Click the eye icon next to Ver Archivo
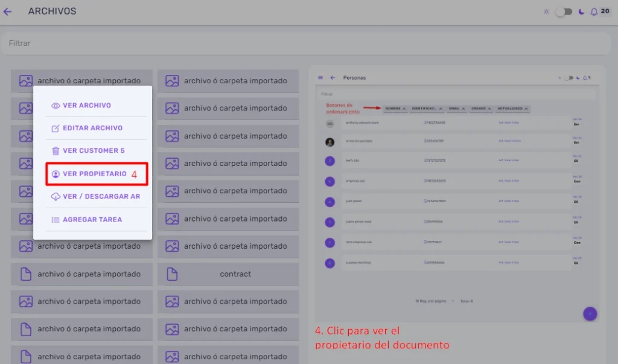Image resolution: width=618 pixels, height=364 pixels. point(56,106)
